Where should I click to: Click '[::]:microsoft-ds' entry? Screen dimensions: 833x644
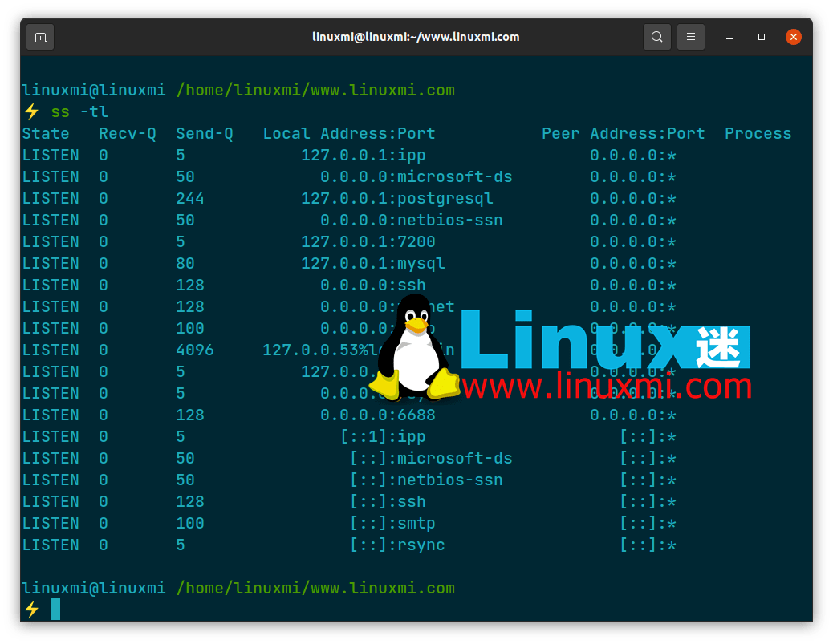pos(431,459)
